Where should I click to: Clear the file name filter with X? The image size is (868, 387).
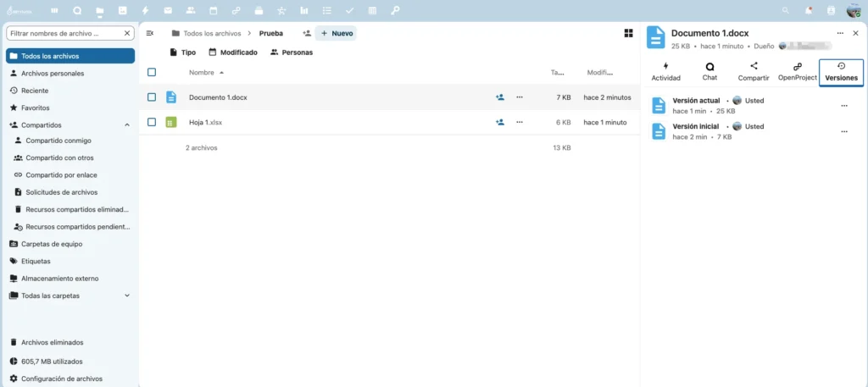127,33
